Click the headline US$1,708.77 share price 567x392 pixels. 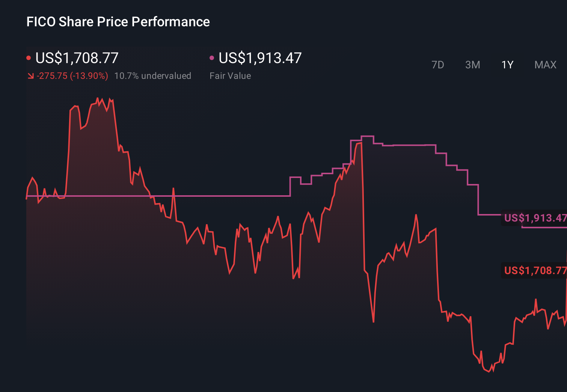click(x=77, y=58)
